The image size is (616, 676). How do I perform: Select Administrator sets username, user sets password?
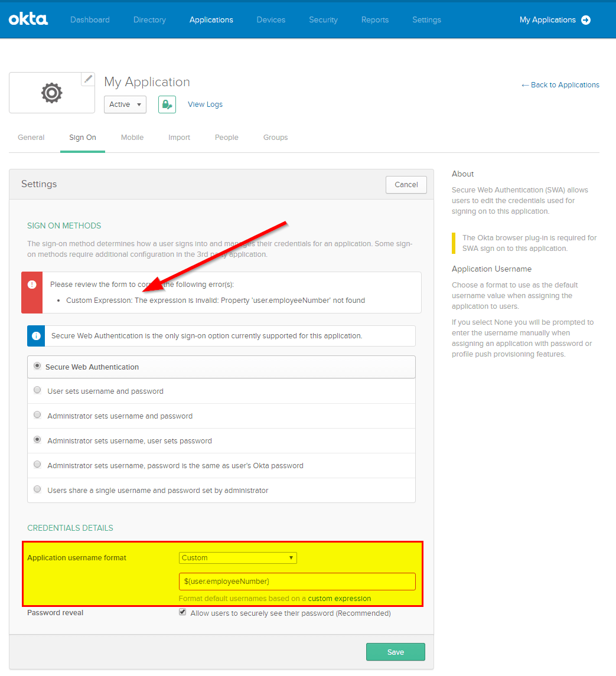(38, 440)
